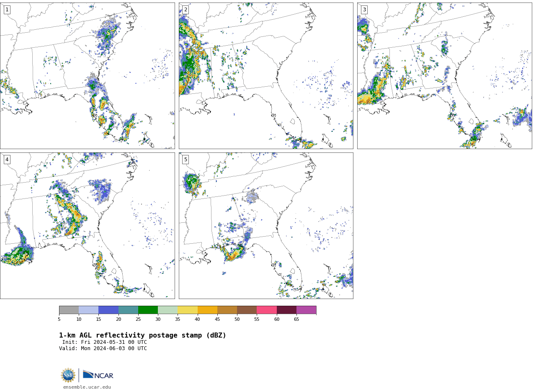The image size is (536, 392).
Task: Click the maroon 60-65 dBZ swatch
Action: click(x=286, y=310)
